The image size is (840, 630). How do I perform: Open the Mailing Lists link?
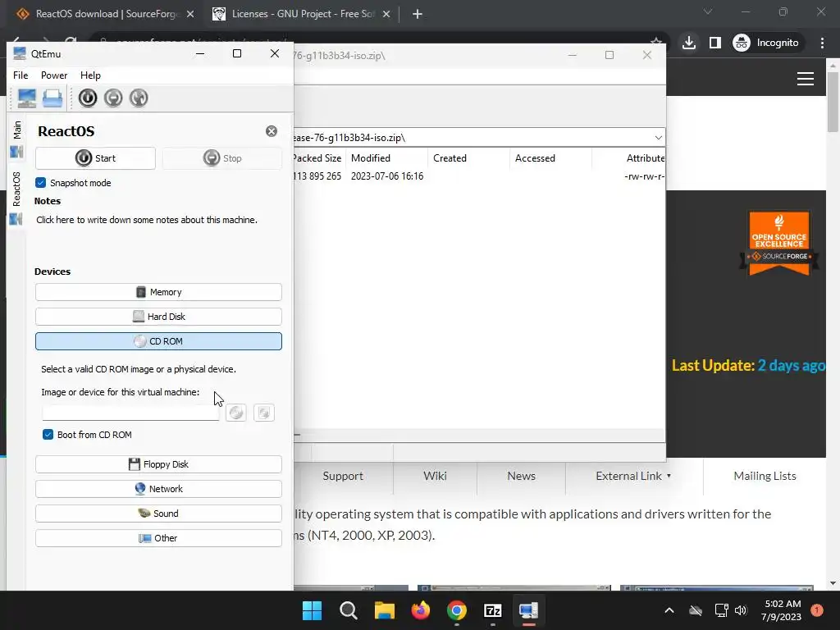coord(765,477)
